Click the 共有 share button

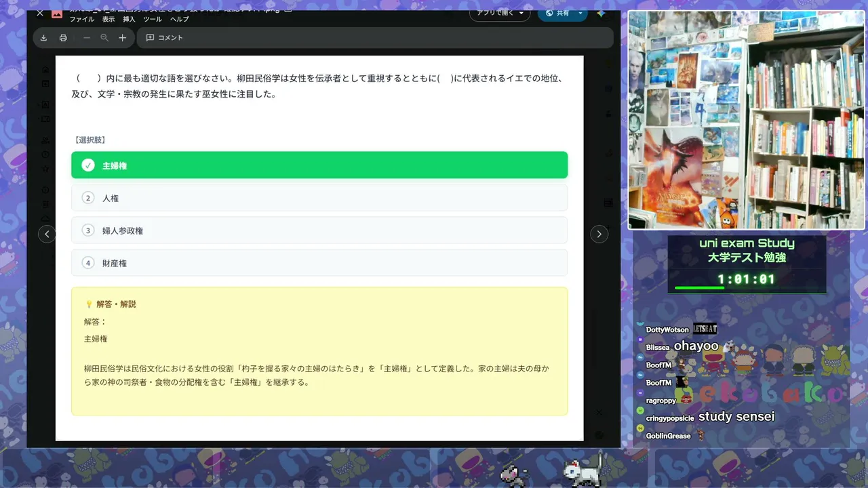(x=557, y=13)
